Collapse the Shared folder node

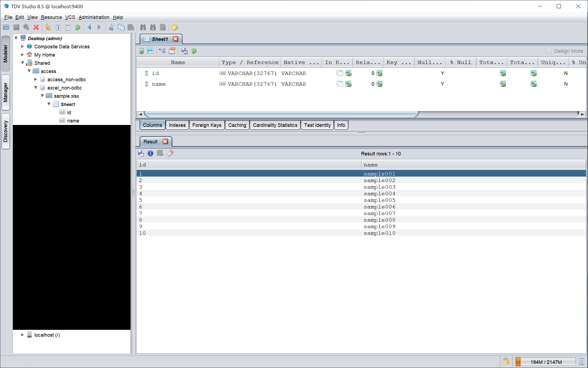point(22,63)
